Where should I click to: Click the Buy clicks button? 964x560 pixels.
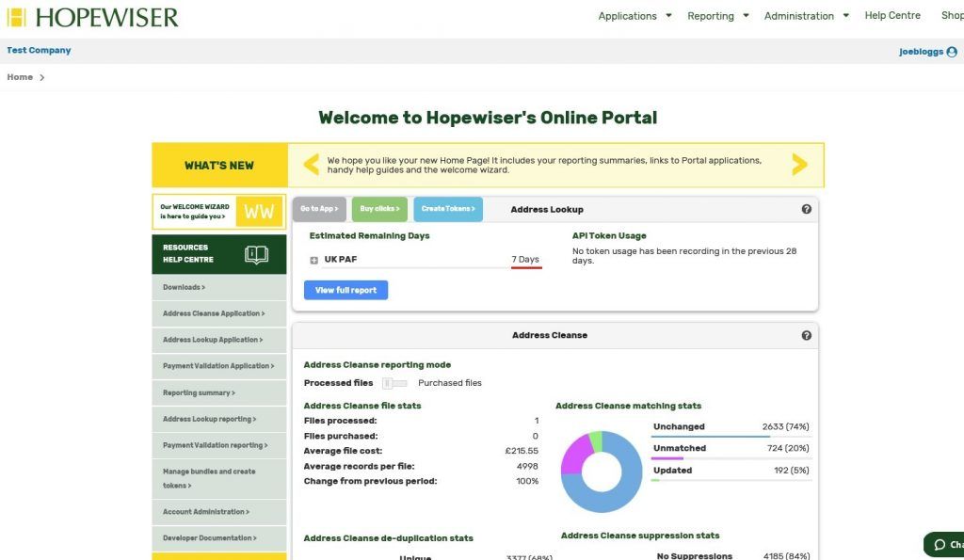[x=379, y=209]
